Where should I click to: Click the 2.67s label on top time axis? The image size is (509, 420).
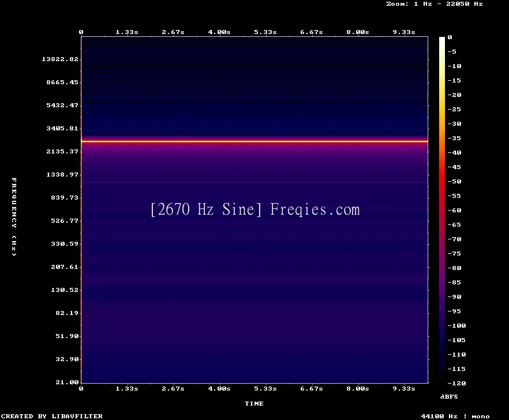(173, 32)
